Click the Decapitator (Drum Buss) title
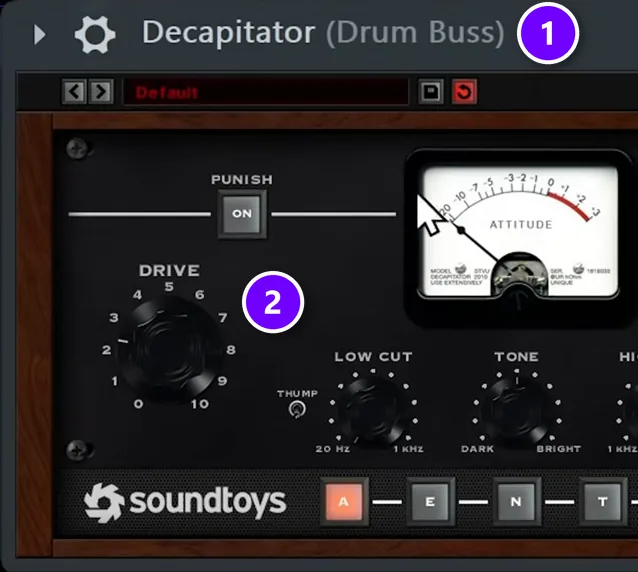This screenshot has height=572, width=638. point(323,33)
